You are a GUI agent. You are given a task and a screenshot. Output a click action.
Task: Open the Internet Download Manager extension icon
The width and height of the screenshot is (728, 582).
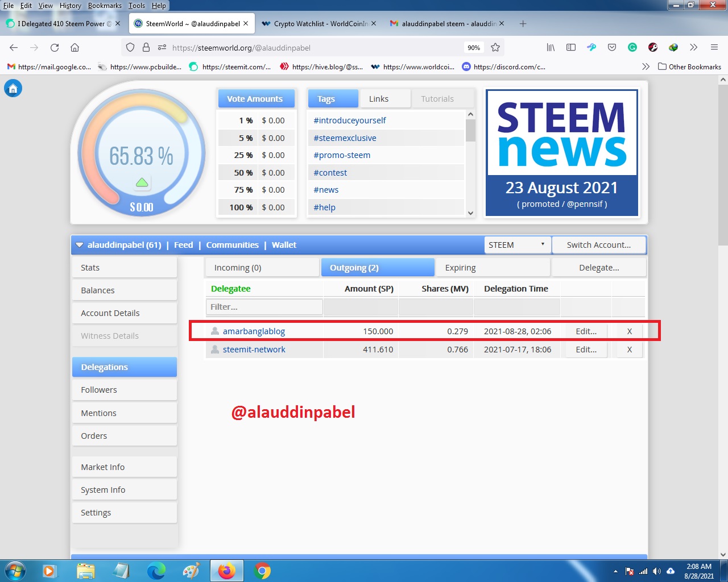[673, 48]
